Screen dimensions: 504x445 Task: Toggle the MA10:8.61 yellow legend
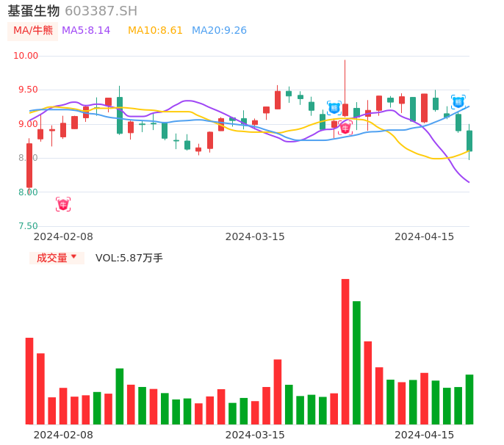click(x=155, y=30)
